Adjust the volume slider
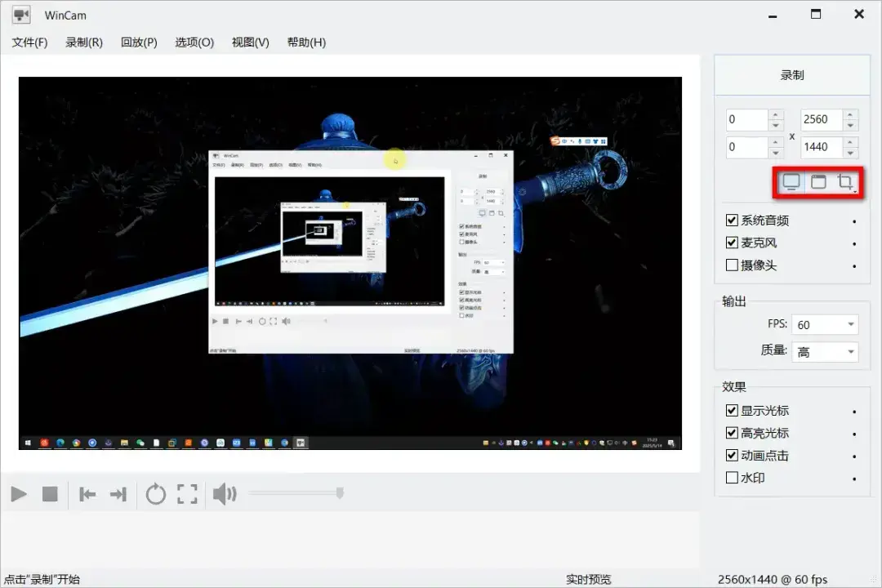The width and height of the screenshot is (882, 588). [x=339, y=493]
